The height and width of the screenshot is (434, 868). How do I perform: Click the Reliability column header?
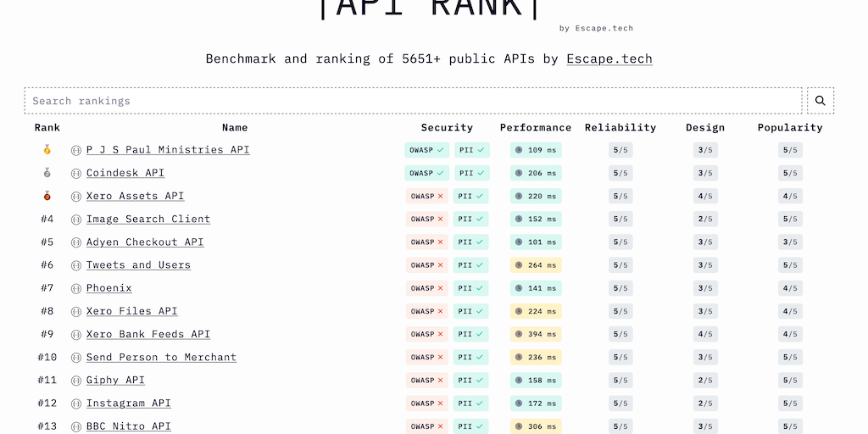point(620,127)
